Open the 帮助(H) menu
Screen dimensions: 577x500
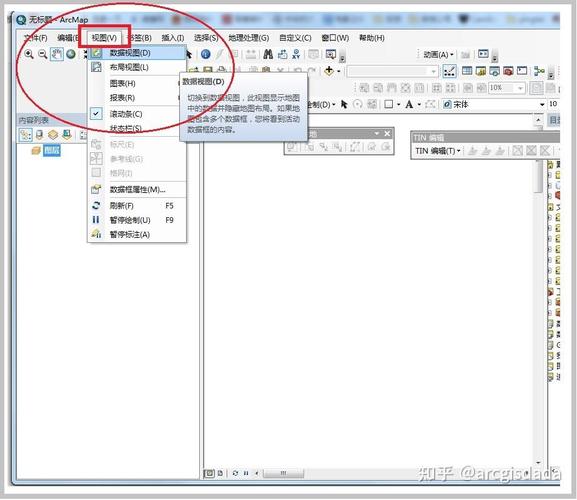point(372,38)
